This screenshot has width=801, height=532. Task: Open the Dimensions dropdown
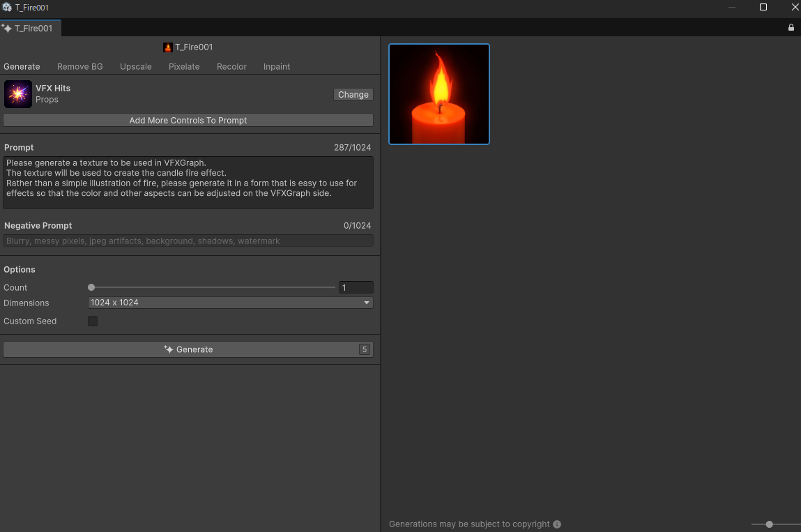click(x=230, y=303)
